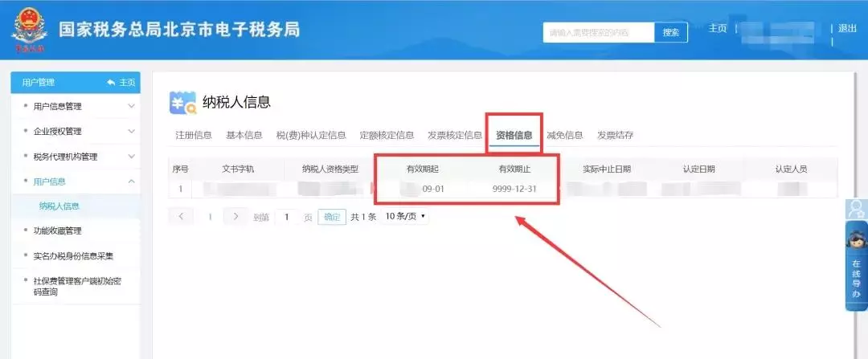Viewport: 868px width, 359px height.
Task: Switch to 定额核定信息 tab
Action: [387, 135]
